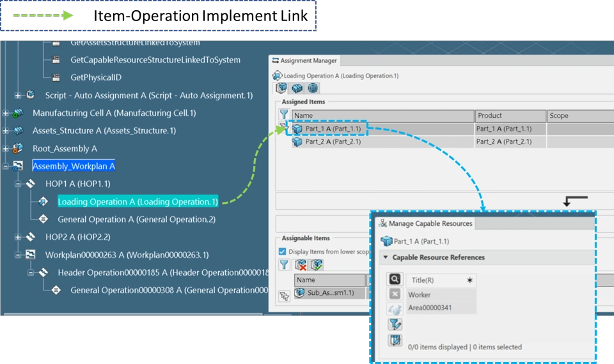The image size is (614, 364).
Task: Click the tree filter icon beside Sub_As row
Action: point(284,296)
